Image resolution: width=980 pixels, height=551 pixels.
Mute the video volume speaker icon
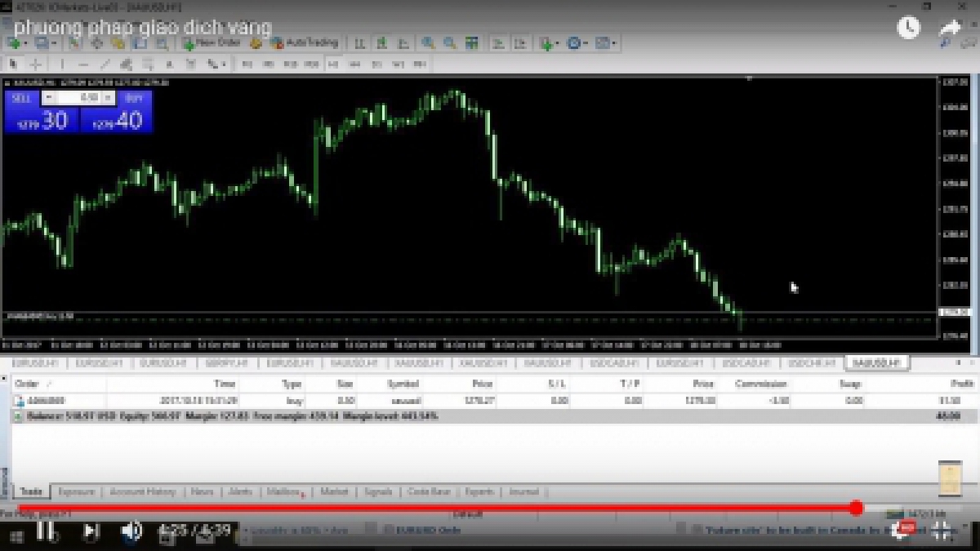pyautogui.click(x=131, y=531)
